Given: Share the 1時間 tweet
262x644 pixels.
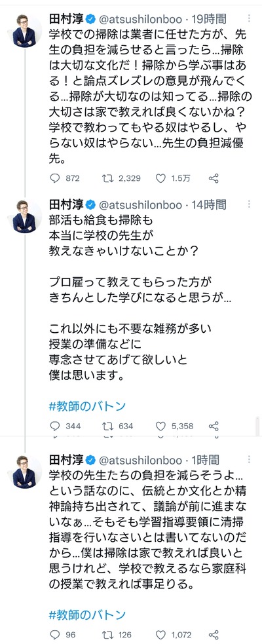Looking at the screenshot, I should [214, 635].
